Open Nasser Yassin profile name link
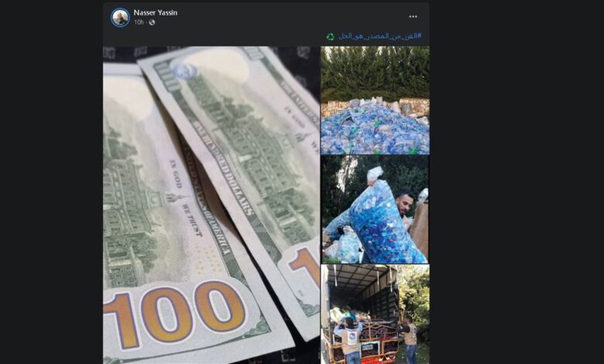 coord(155,12)
